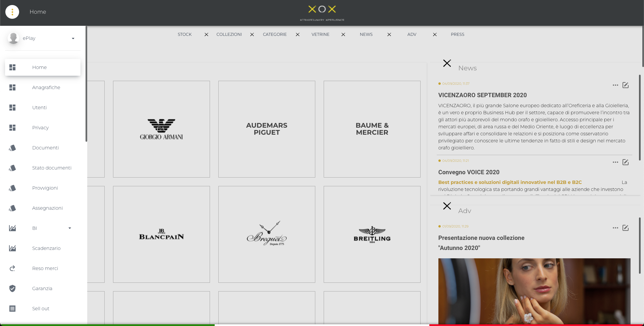Open the XOX logo in header
The height and width of the screenshot is (326, 644).
[x=322, y=13]
